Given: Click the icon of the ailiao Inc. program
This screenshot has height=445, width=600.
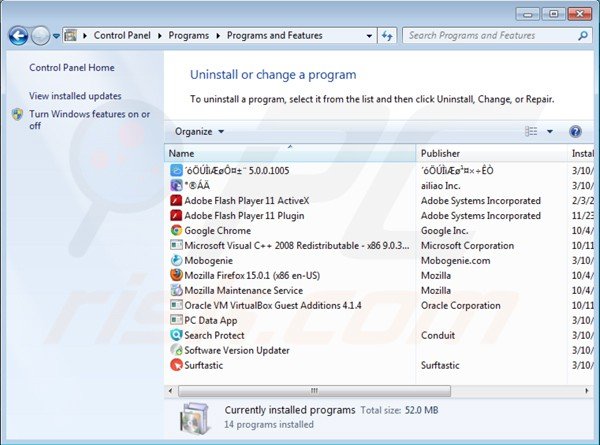Looking at the screenshot, I should pyautogui.click(x=176, y=186).
